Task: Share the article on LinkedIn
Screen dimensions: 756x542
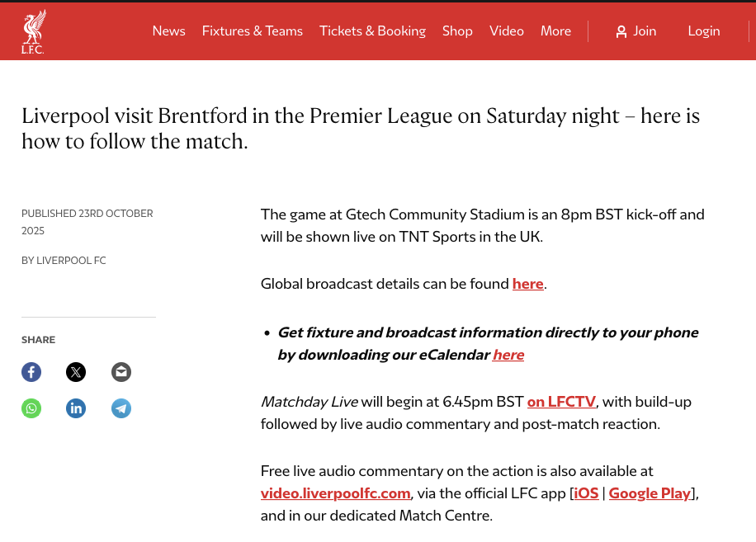Action: (76, 408)
